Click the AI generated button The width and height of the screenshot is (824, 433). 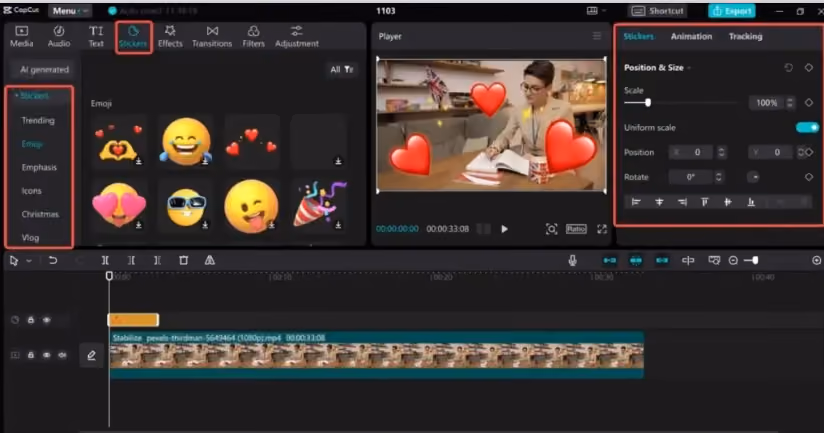pos(44,69)
